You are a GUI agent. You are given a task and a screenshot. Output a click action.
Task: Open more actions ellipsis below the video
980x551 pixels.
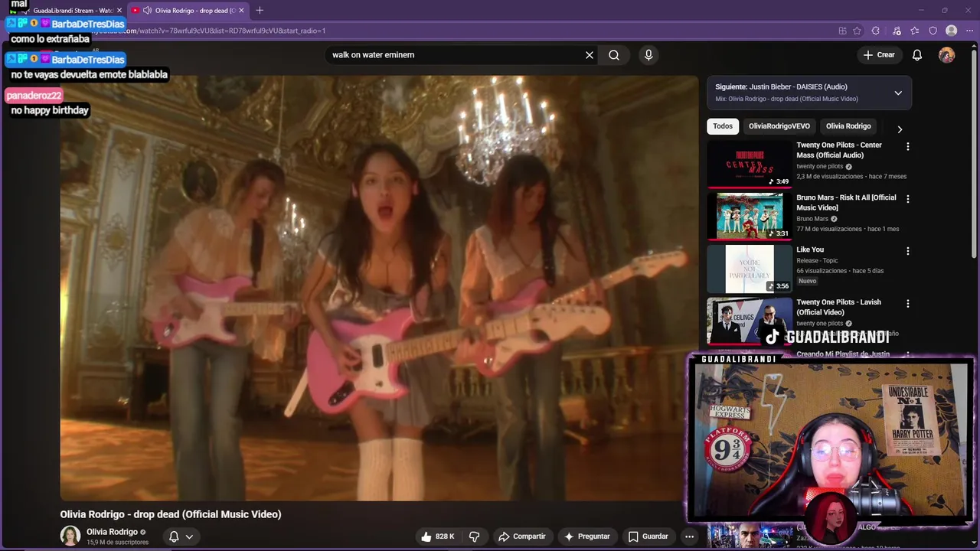click(x=689, y=536)
